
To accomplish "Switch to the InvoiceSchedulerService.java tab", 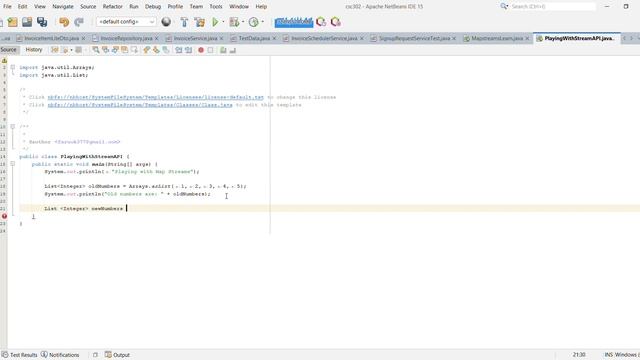I will [x=324, y=38].
